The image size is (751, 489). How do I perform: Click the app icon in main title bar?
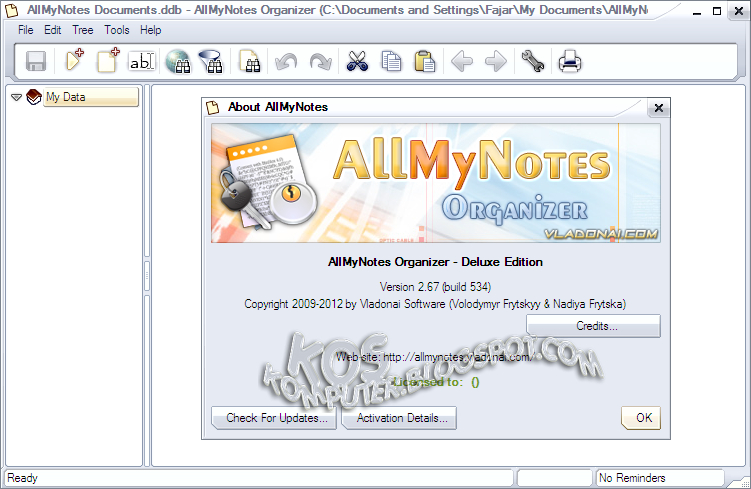(x=11, y=10)
